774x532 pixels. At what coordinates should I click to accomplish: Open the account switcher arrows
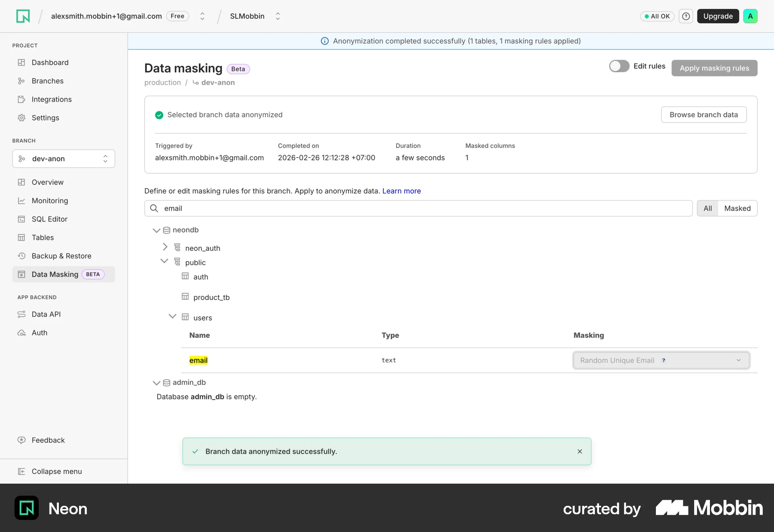click(x=202, y=16)
